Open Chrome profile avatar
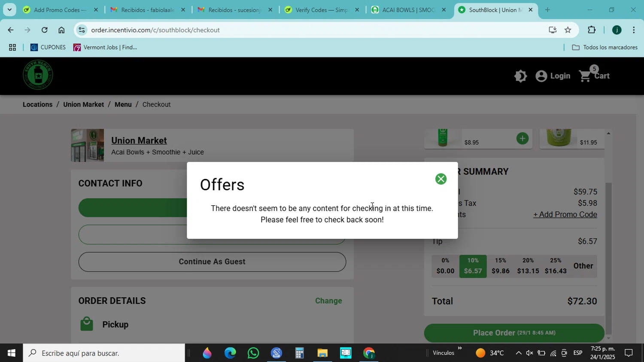This screenshot has width=644, height=362. [617, 30]
